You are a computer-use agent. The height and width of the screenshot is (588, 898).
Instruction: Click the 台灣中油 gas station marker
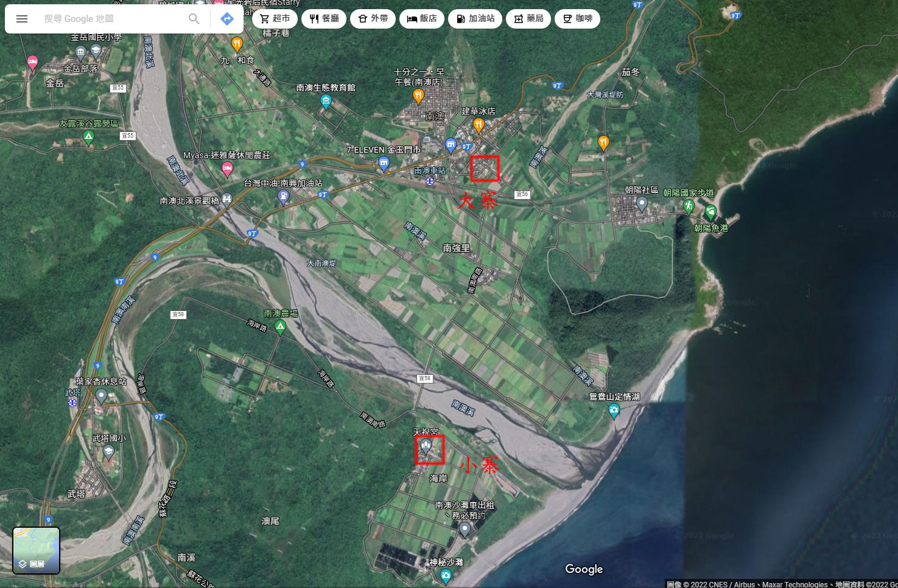coord(283,195)
